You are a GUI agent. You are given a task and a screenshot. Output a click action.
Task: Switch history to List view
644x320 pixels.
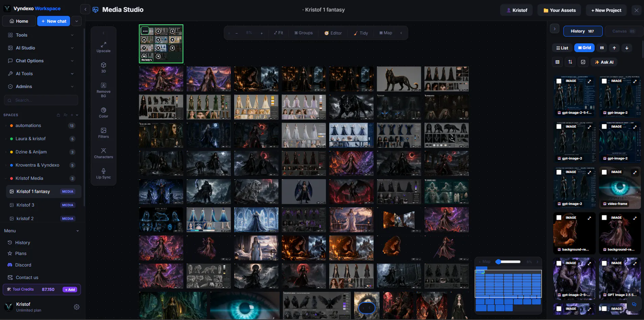click(562, 48)
